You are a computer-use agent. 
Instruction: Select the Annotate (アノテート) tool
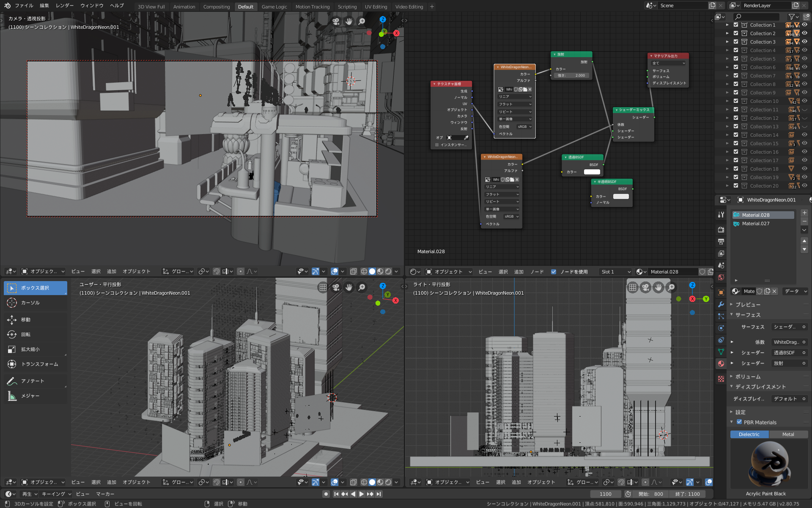32,381
